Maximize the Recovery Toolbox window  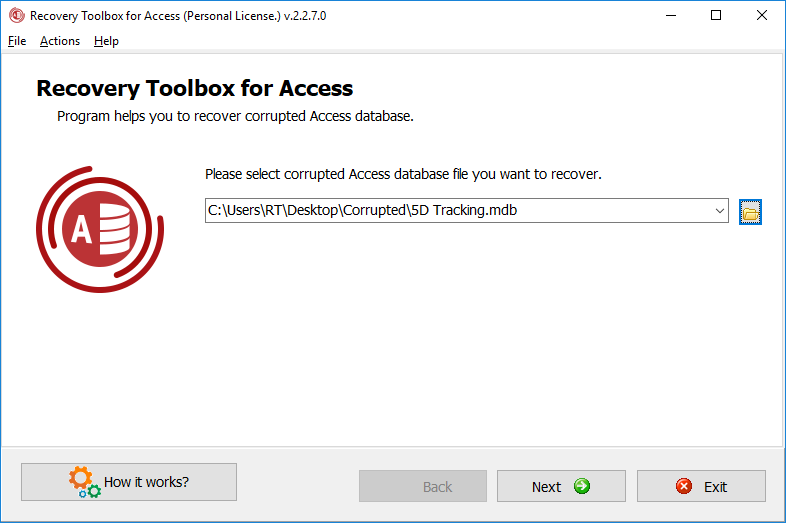tap(716, 16)
